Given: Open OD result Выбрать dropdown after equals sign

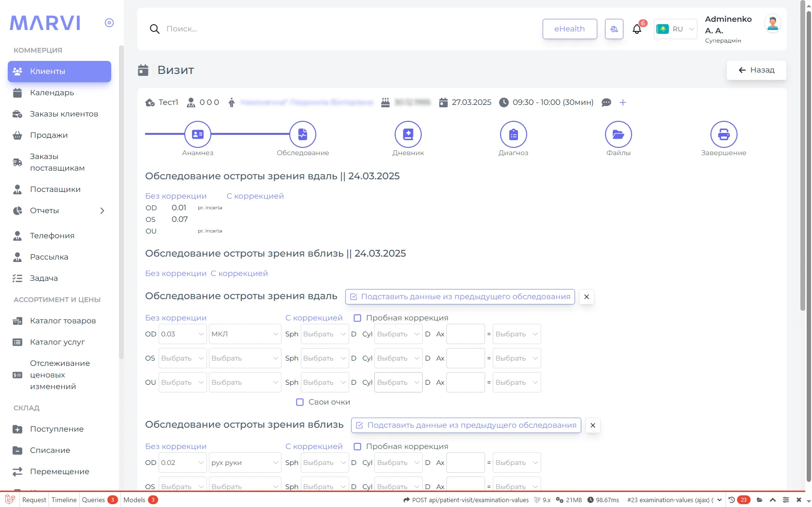Looking at the screenshot, I should 517,334.
